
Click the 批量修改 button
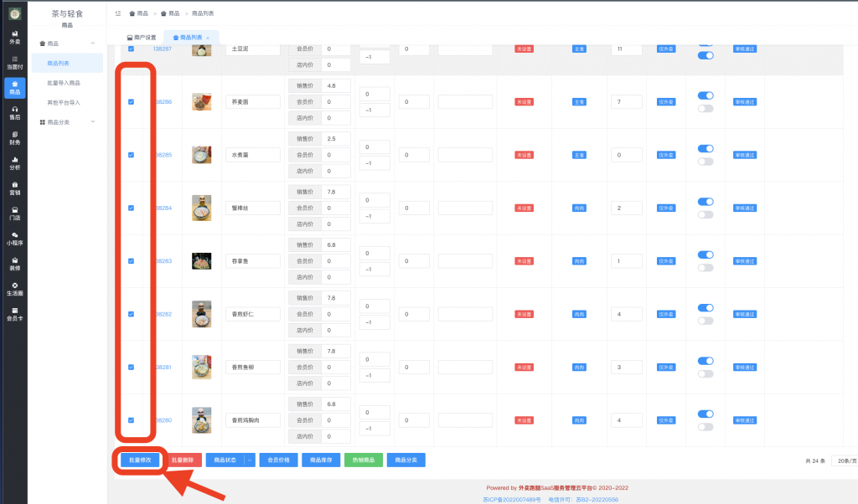pos(139,460)
